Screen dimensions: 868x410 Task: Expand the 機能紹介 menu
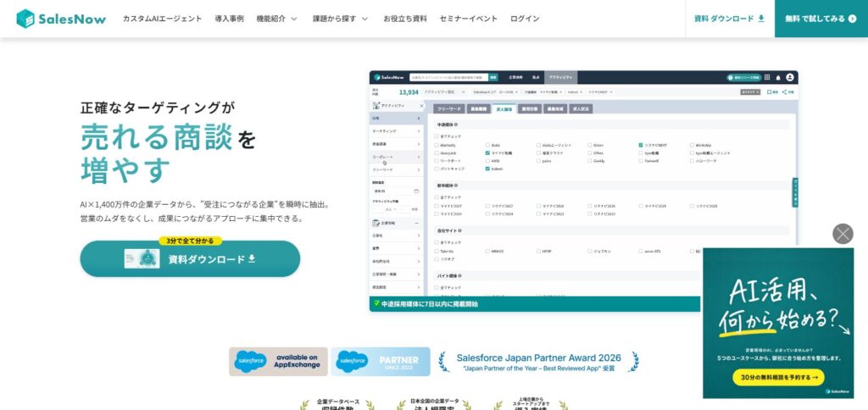277,19
